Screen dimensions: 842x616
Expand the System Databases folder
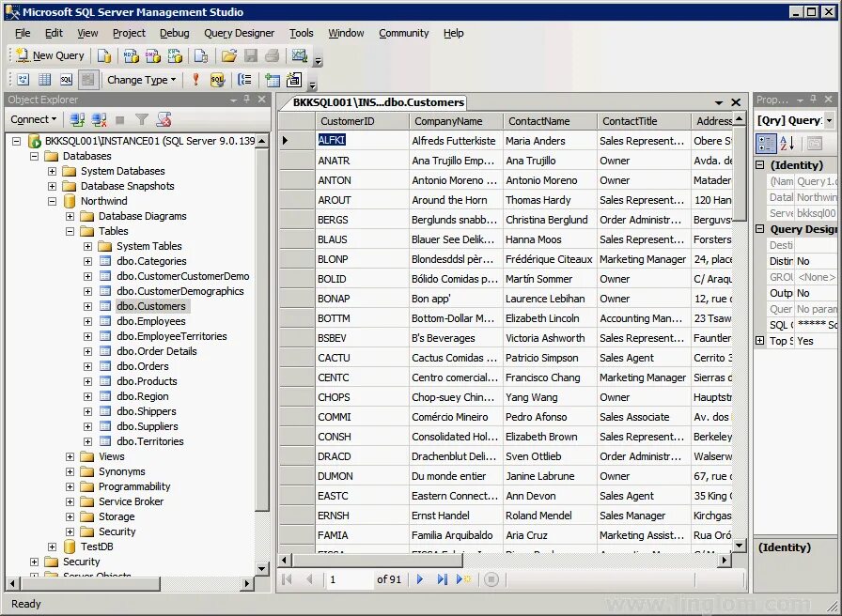52,171
